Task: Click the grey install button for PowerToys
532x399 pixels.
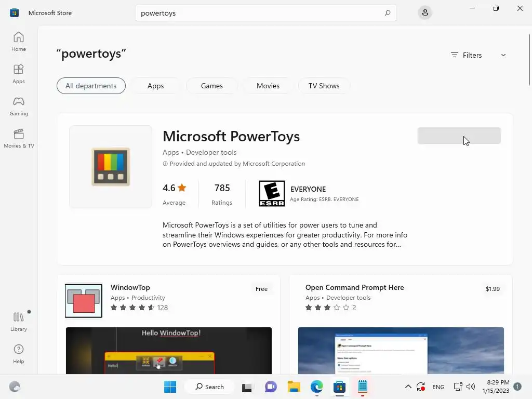Action: coord(459,136)
